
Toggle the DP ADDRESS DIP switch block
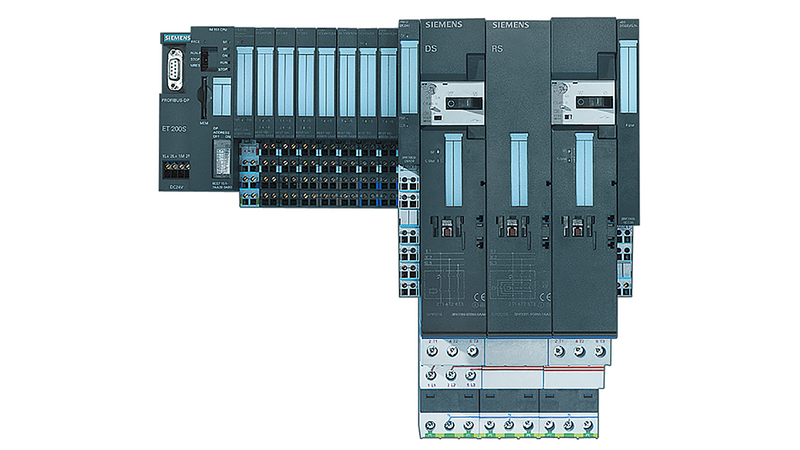coord(222,160)
